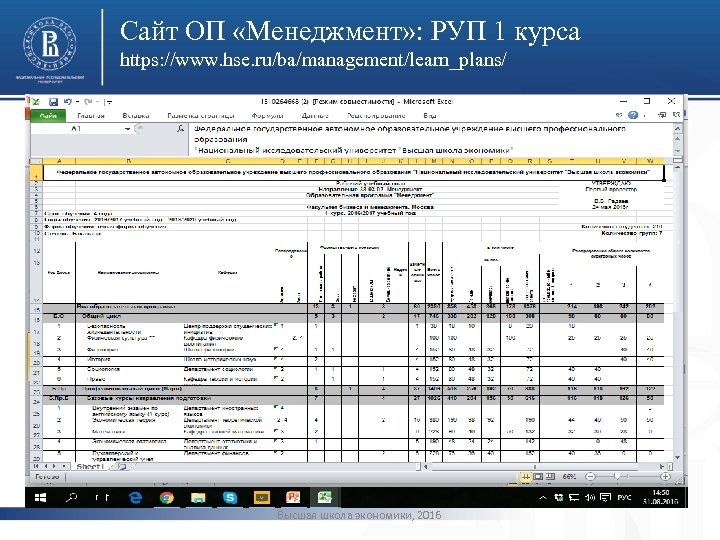Click the Excel application icon in title bar

(36, 102)
